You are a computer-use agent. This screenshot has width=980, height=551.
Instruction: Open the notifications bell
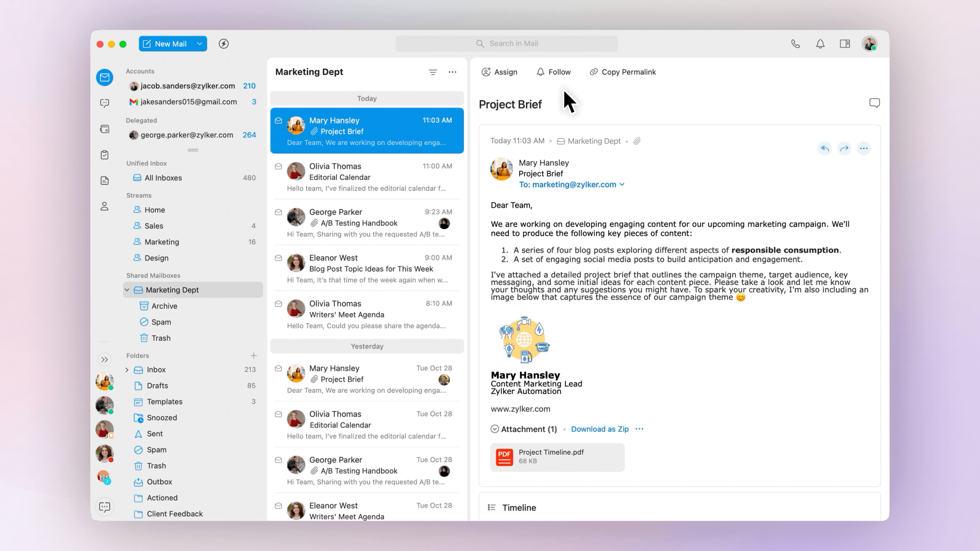pos(820,44)
